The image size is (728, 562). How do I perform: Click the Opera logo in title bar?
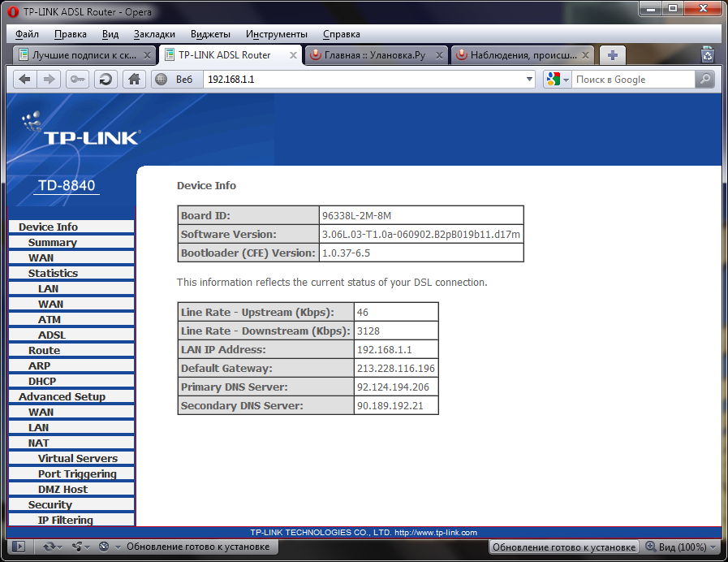14,11
